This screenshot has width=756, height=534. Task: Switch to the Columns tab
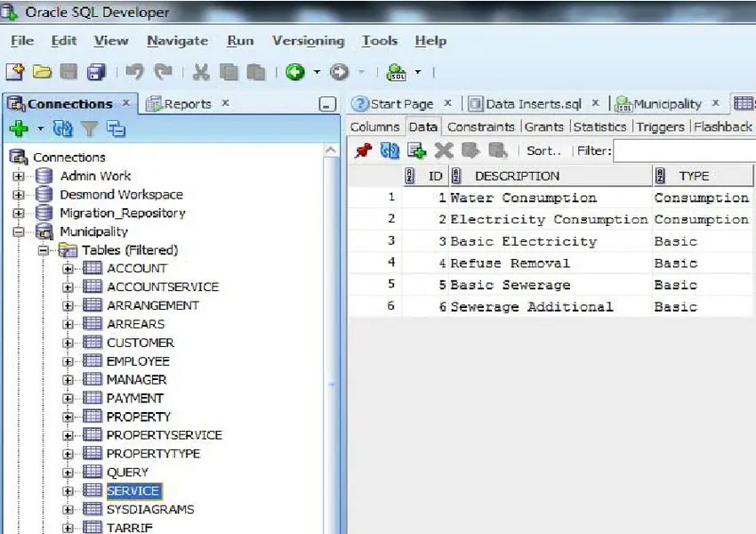374,127
